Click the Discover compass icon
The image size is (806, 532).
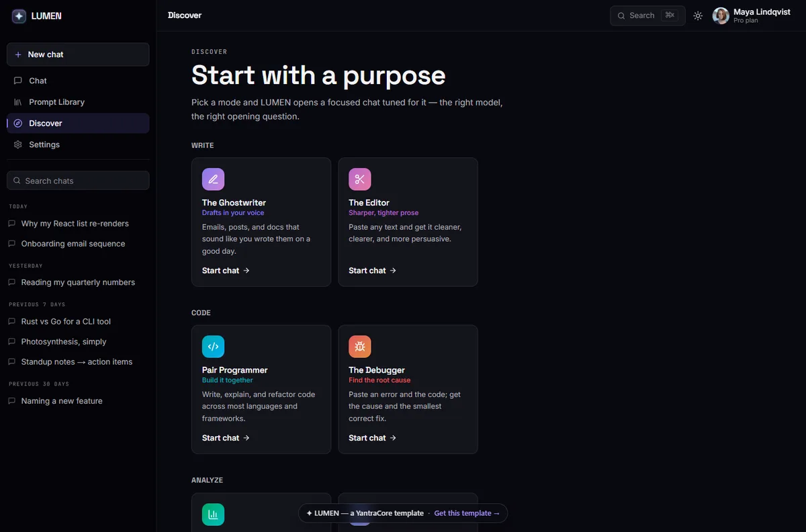[18, 124]
